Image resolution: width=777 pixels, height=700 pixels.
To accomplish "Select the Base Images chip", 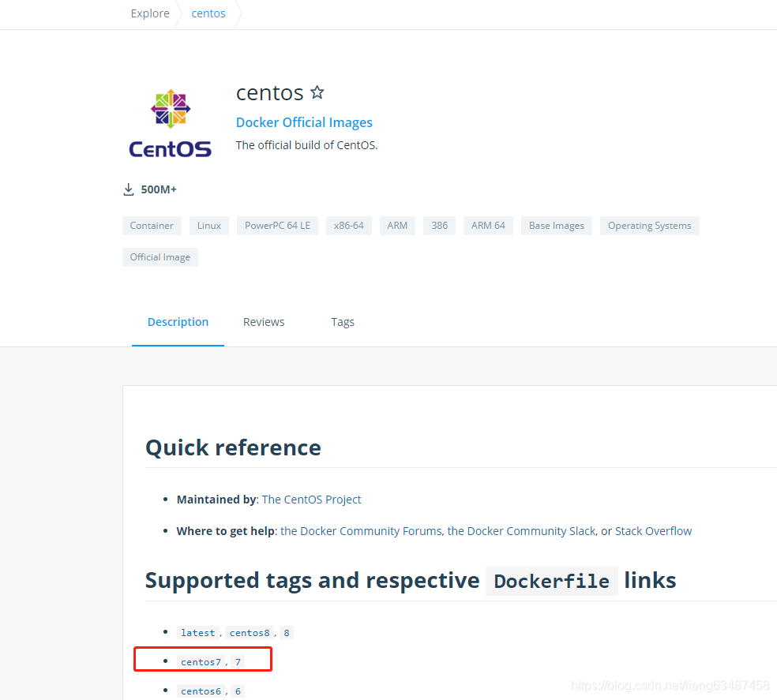I will point(557,226).
